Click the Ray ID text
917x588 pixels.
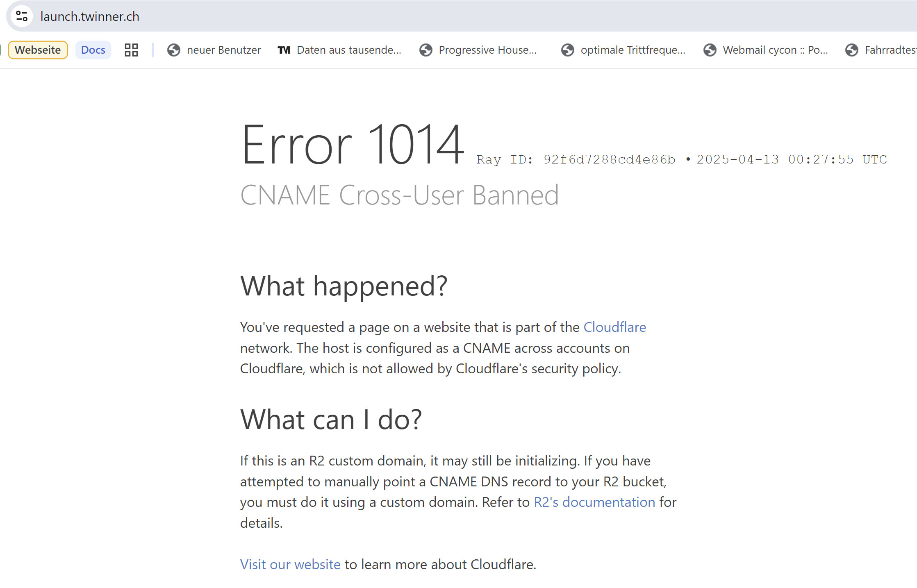point(576,159)
